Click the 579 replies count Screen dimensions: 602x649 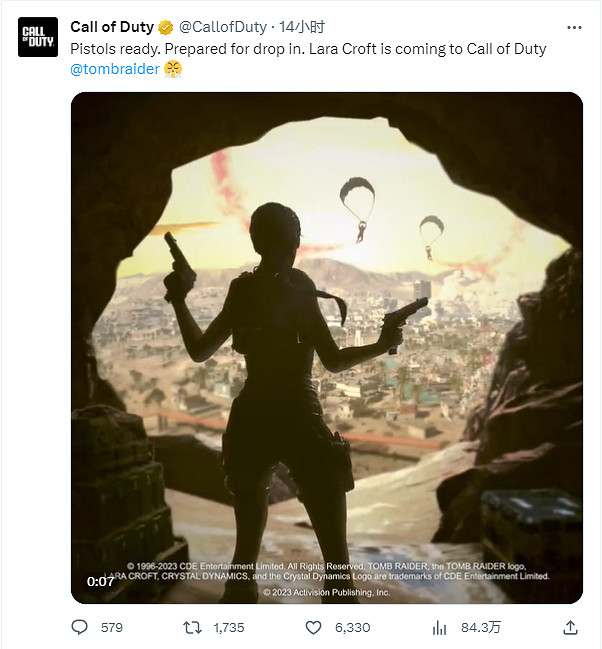tap(112, 627)
